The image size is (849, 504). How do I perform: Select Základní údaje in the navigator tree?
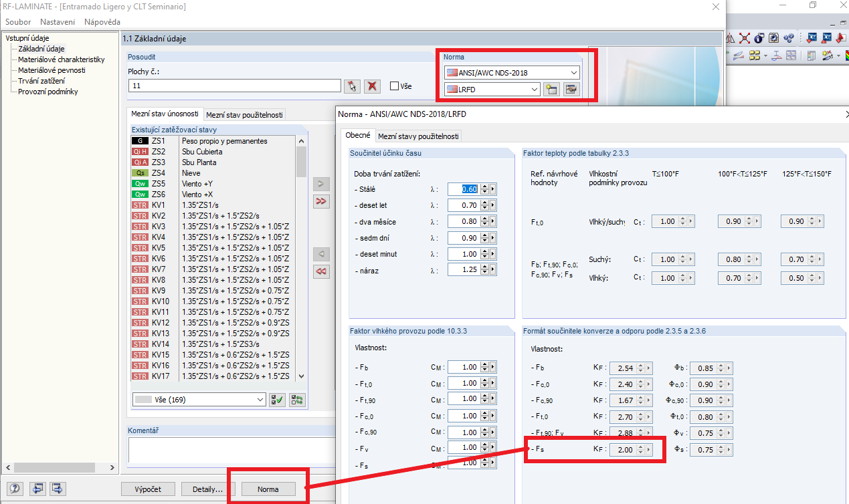(x=41, y=49)
